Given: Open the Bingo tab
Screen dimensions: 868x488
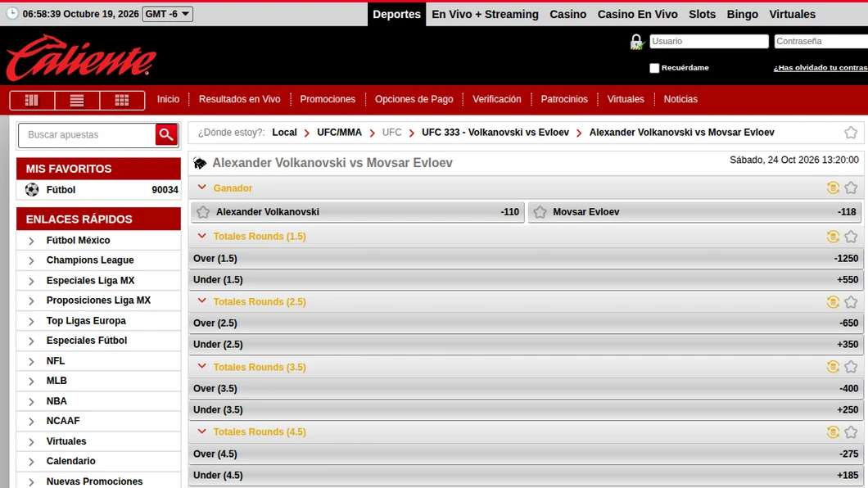Looking at the screenshot, I should click(743, 15).
